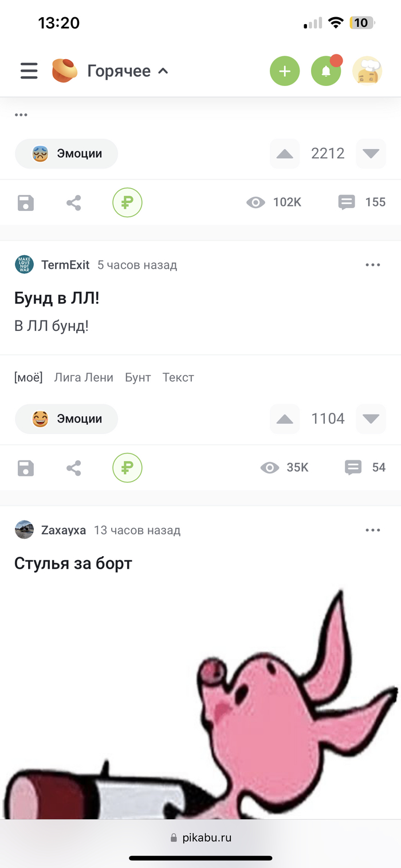Open the three-dot menu of TermExit's post
The height and width of the screenshot is (868, 401).
coord(373,265)
